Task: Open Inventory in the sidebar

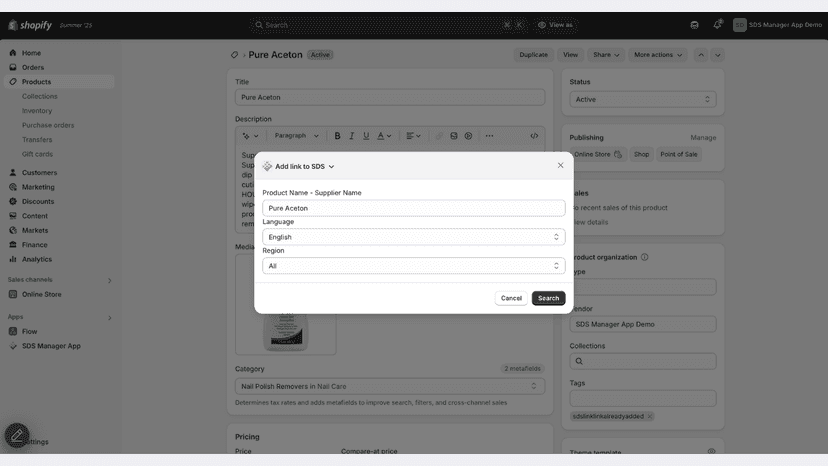Action: tap(37, 110)
